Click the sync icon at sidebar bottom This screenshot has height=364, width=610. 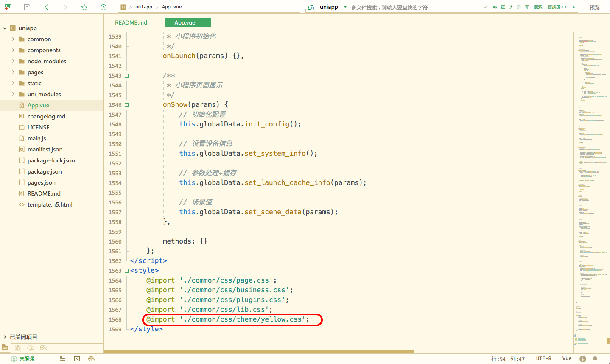[x=30, y=348]
